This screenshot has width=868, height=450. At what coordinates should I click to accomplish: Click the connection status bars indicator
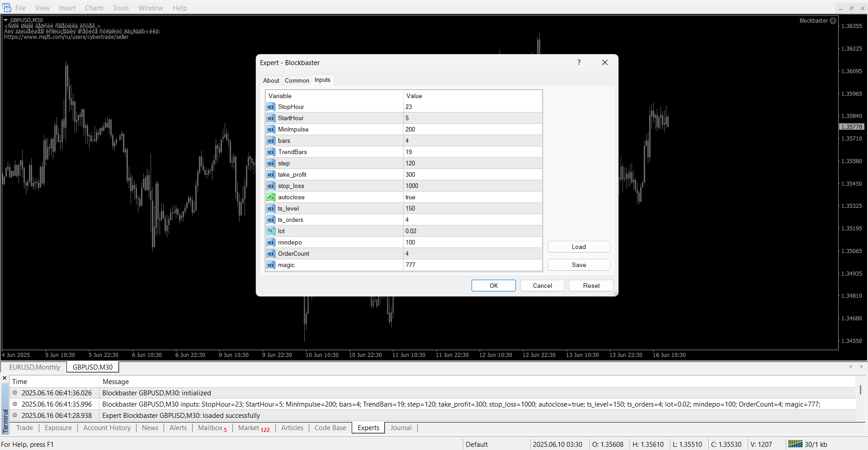795,444
